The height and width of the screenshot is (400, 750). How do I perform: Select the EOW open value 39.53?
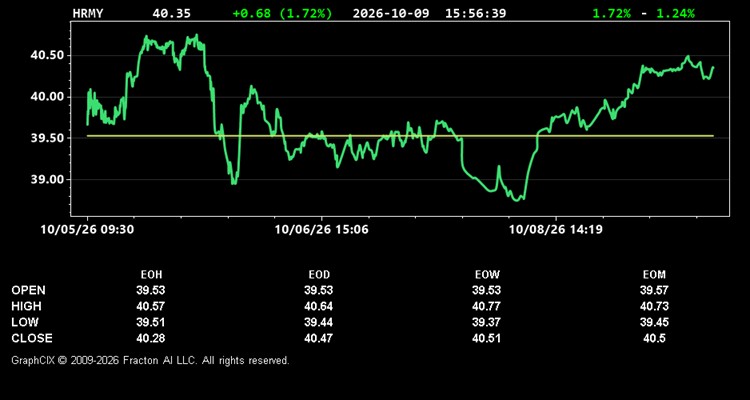click(486, 290)
